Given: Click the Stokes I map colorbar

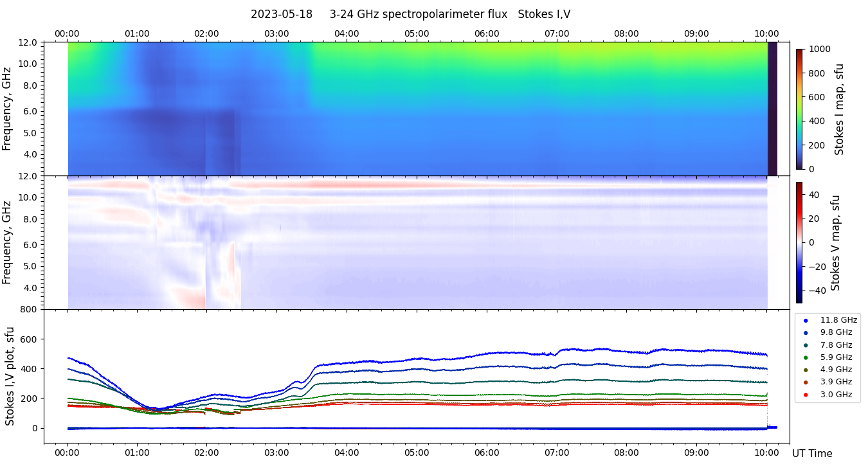Looking at the screenshot, I should 799,109.
